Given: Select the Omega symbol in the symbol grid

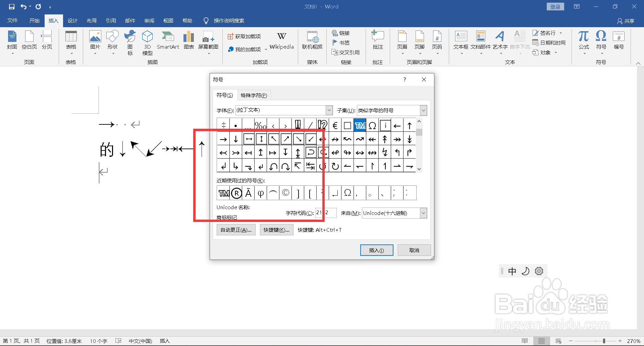Looking at the screenshot, I should pyautogui.click(x=372, y=126).
